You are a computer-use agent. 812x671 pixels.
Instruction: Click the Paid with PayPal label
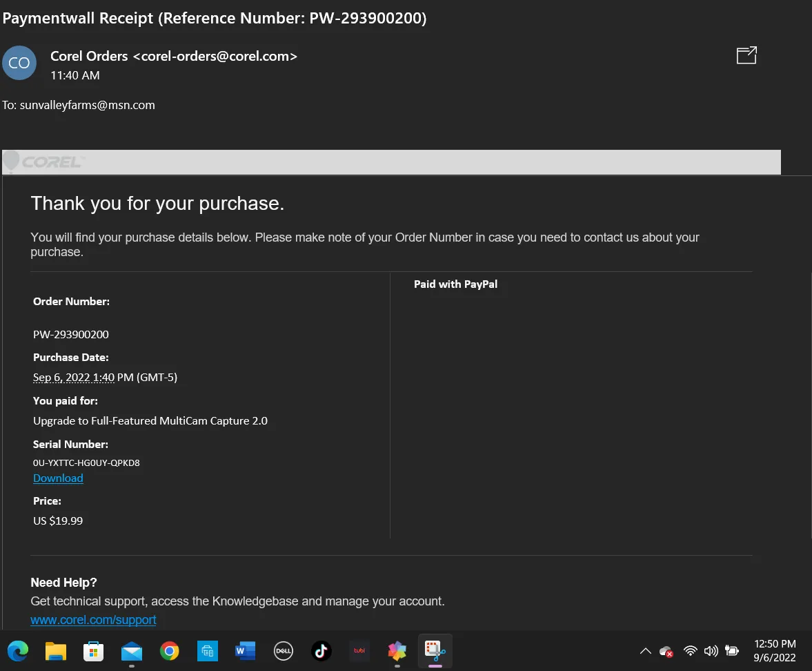[x=456, y=284]
